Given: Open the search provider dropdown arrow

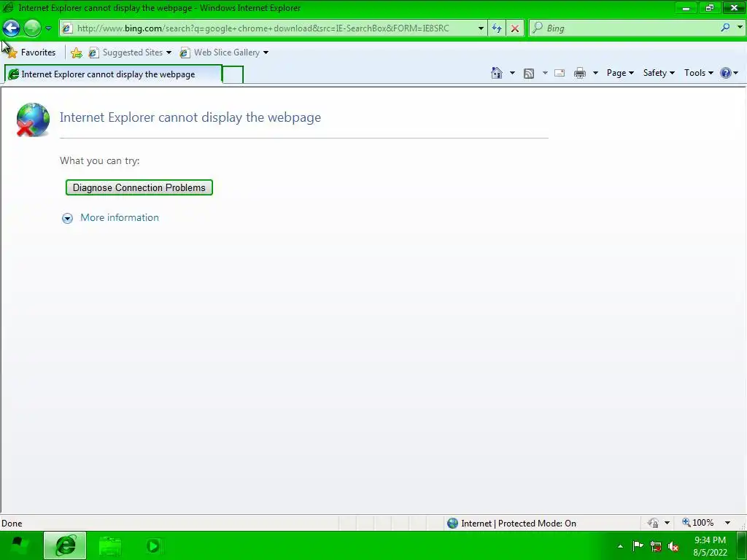Looking at the screenshot, I should coord(740,28).
